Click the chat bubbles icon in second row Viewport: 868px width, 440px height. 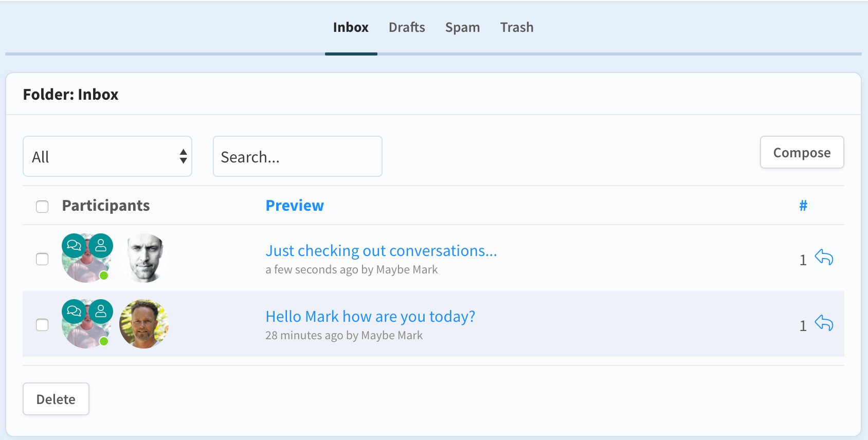[x=74, y=311]
